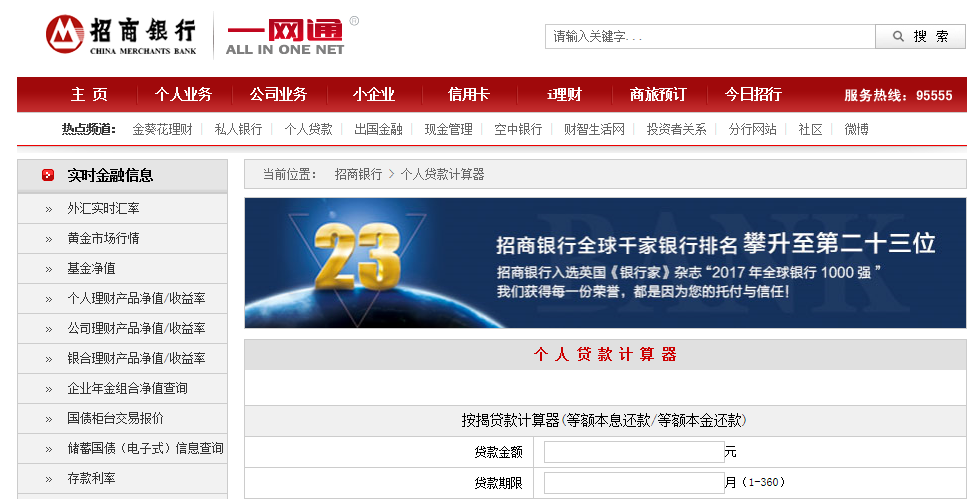Click 招商银行 in the breadcrumb

pyautogui.click(x=358, y=174)
